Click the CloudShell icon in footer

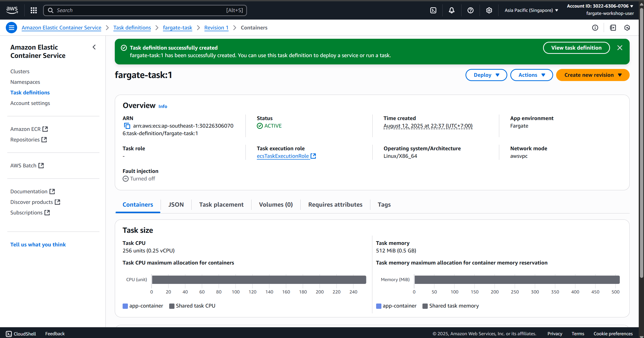[9, 334]
